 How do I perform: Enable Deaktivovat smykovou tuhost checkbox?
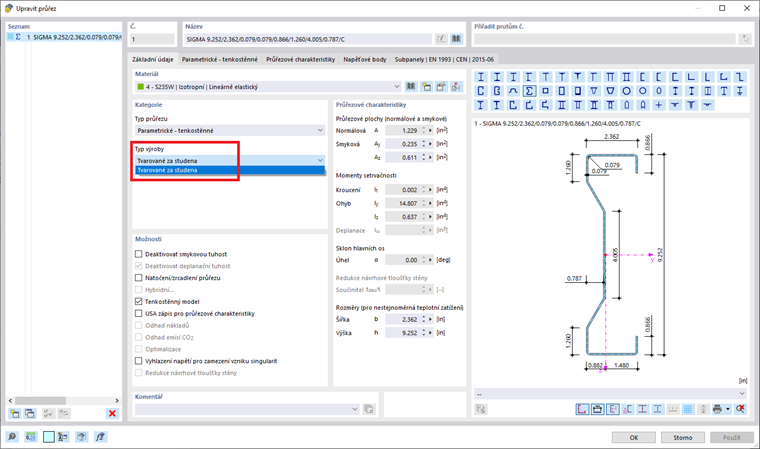coord(139,254)
